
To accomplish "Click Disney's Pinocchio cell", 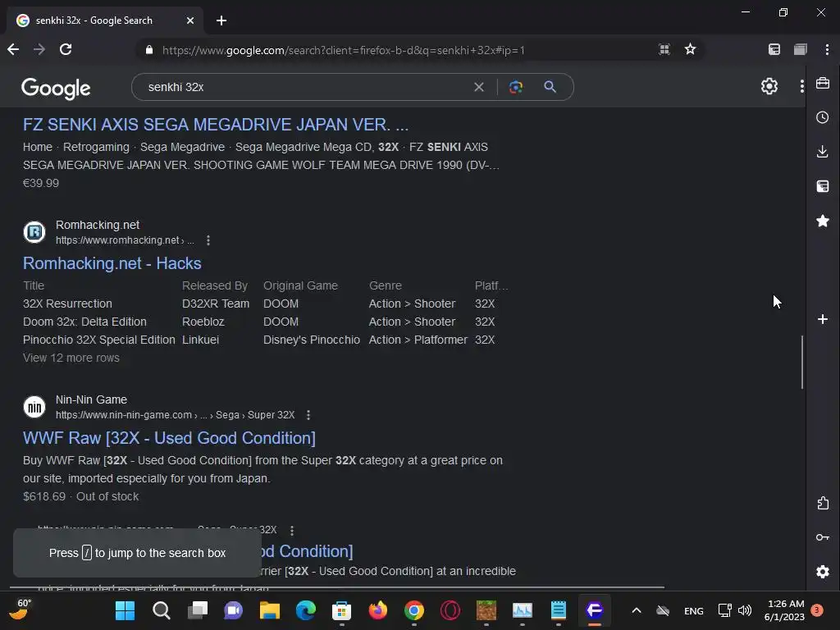I will click(x=312, y=340).
